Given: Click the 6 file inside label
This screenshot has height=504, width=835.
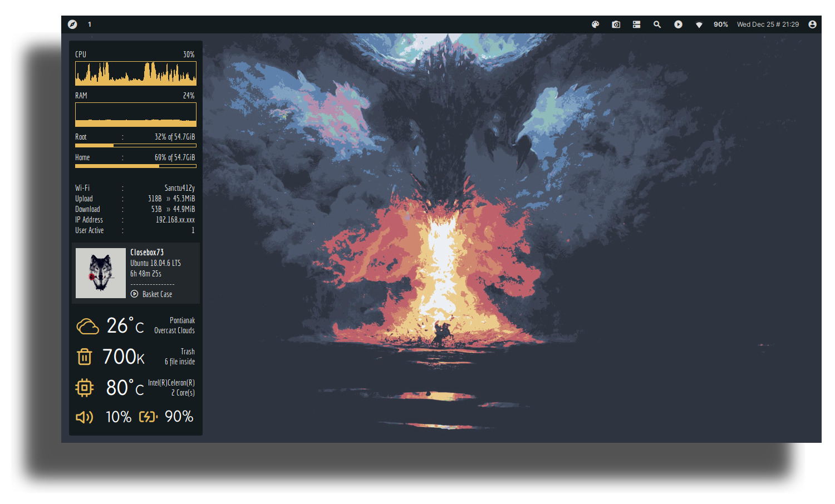Looking at the screenshot, I should tap(180, 362).
